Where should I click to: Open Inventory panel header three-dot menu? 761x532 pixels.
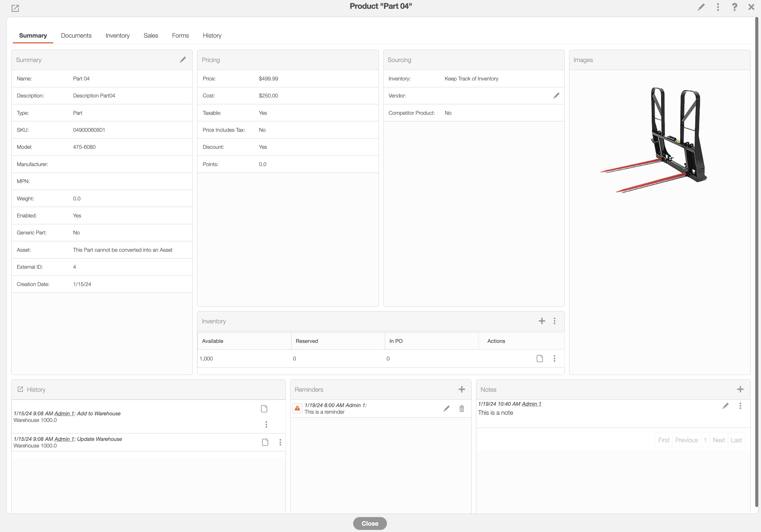tap(554, 321)
